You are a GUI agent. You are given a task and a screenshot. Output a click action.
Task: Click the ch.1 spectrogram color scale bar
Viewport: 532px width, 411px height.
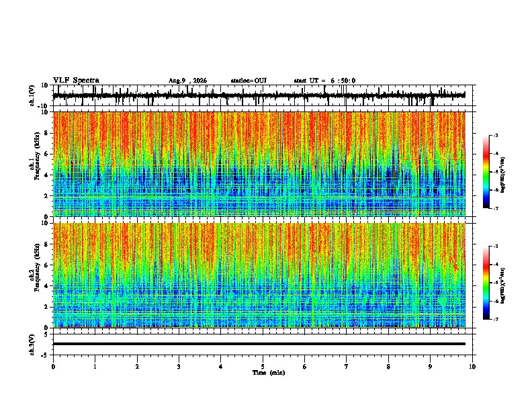(x=486, y=172)
